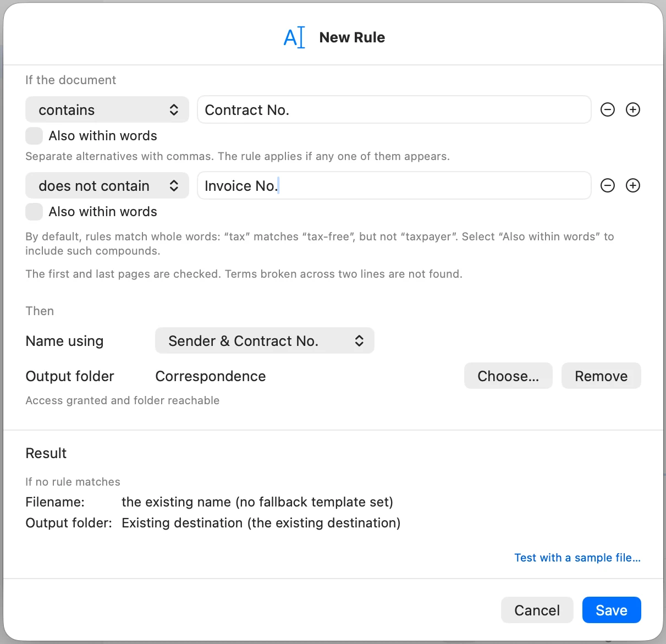Click the "Separate alternatives with commas" hint
The height and width of the screenshot is (644, 666).
pyautogui.click(x=238, y=156)
